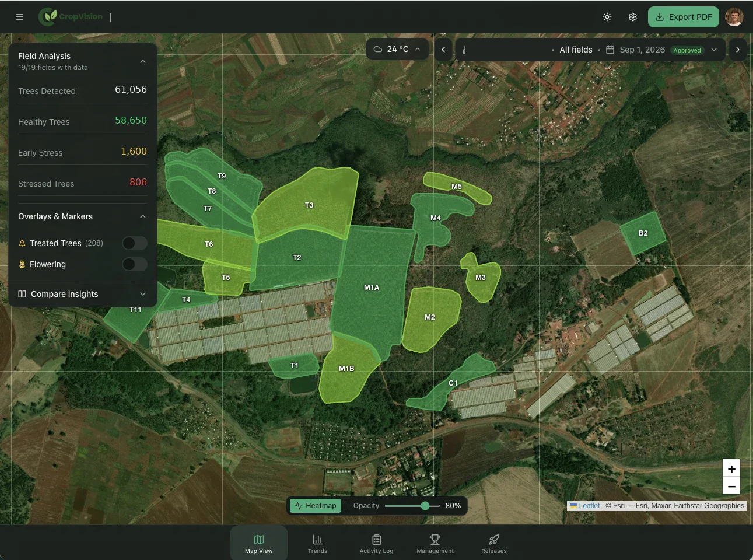Enable the Flowering overlay
This screenshot has height=560, width=753.
(x=135, y=264)
